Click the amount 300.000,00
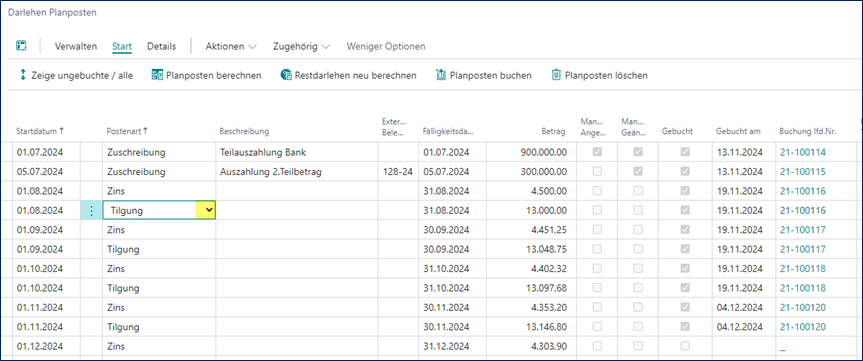863x361 pixels. pyautogui.click(x=543, y=172)
